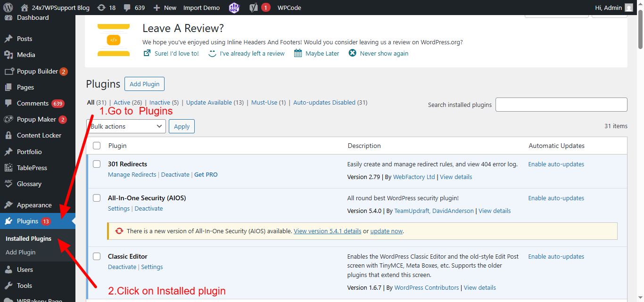Open the WooCommerce purple admin bar icon
Viewport: 644px width, 302px height.
234,8
